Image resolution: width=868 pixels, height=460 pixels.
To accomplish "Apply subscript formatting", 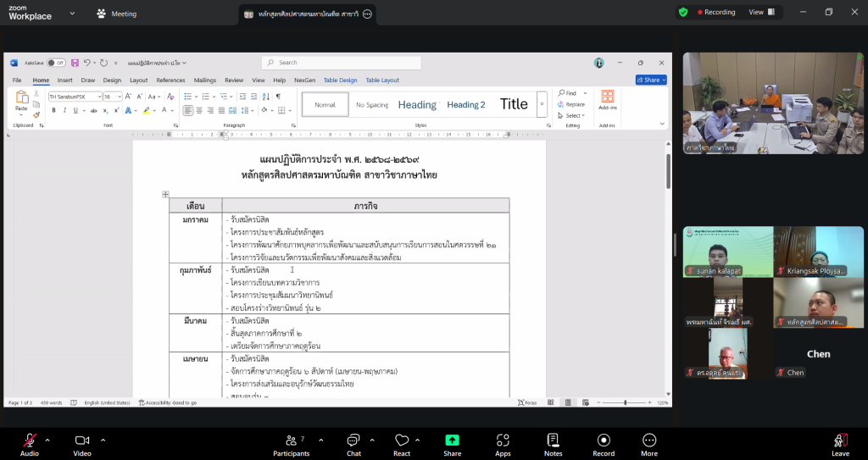I will [x=106, y=111].
